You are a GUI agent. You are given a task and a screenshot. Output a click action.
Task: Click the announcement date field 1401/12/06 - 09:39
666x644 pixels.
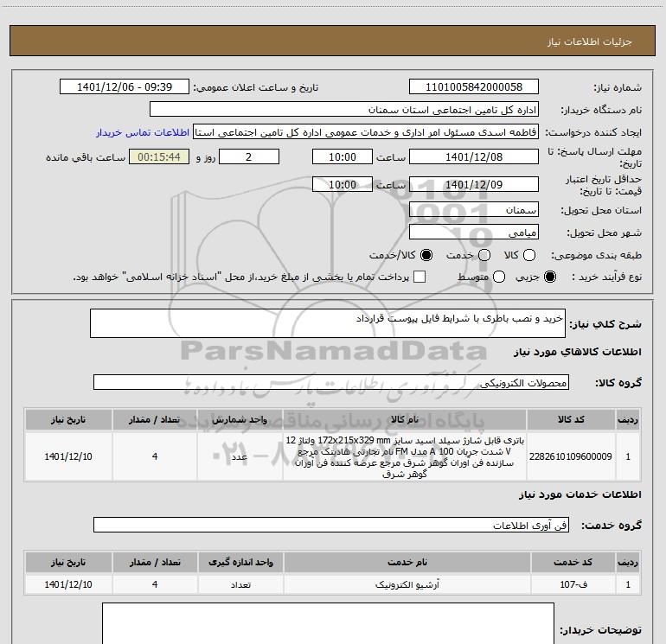pyautogui.click(x=125, y=87)
